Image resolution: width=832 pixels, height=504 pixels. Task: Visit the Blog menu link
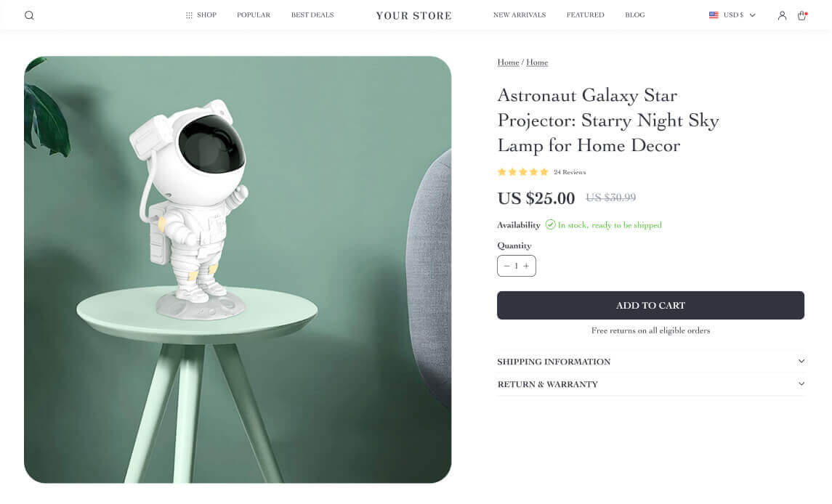634,15
